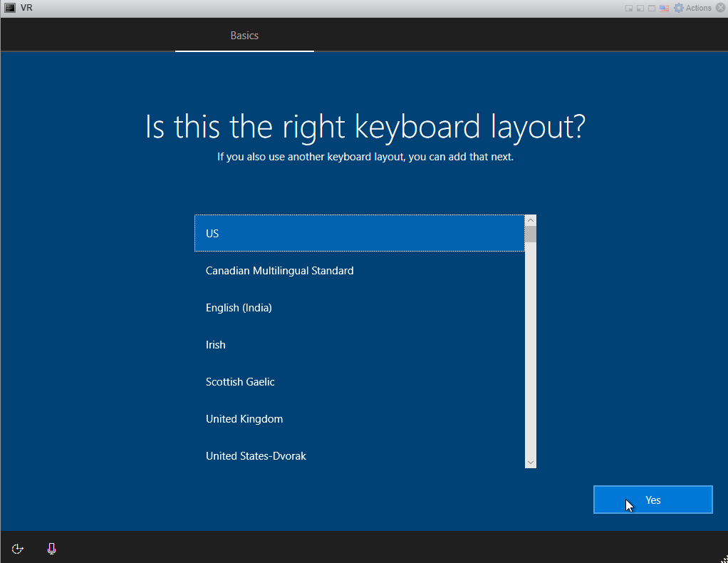Click the second small window-size icon in title bar
The width and height of the screenshot is (728, 563).
coord(640,9)
